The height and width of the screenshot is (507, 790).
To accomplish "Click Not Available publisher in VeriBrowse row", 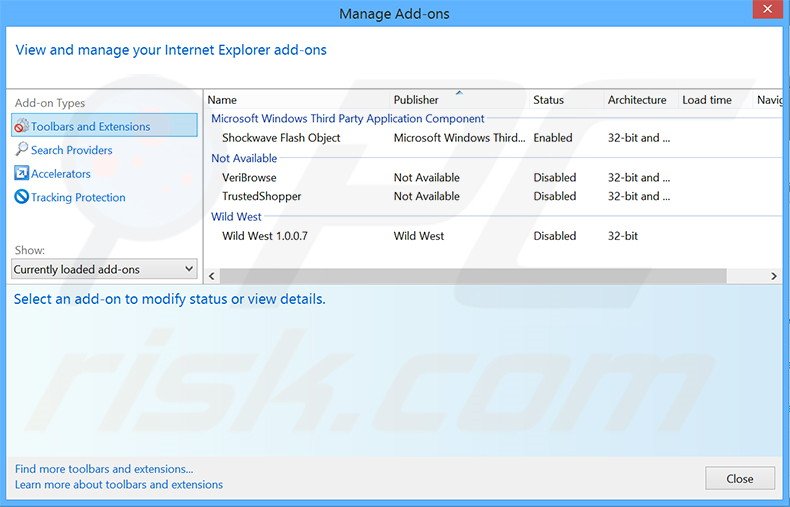I will pyautogui.click(x=427, y=177).
